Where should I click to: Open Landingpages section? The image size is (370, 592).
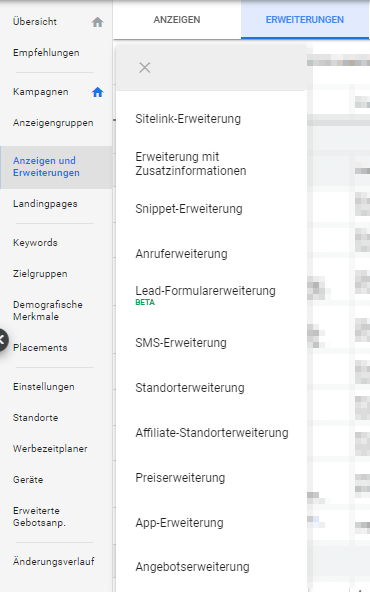pos(45,204)
